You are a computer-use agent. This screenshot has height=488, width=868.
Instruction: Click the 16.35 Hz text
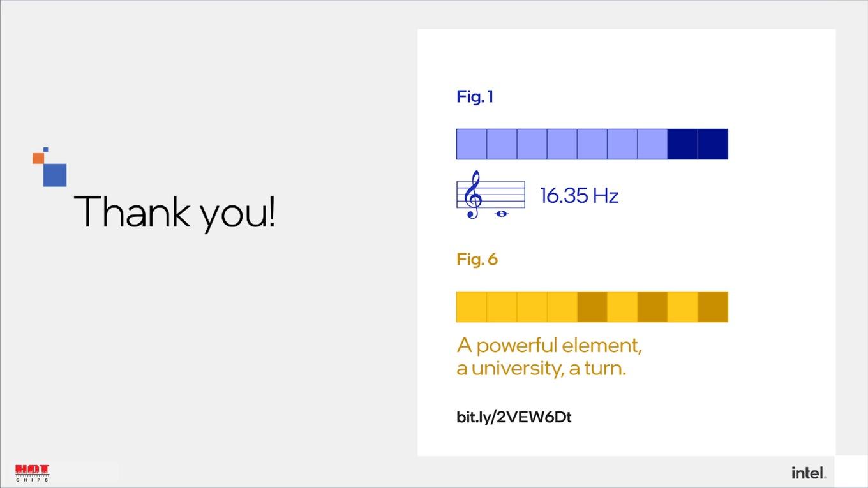point(579,195)
